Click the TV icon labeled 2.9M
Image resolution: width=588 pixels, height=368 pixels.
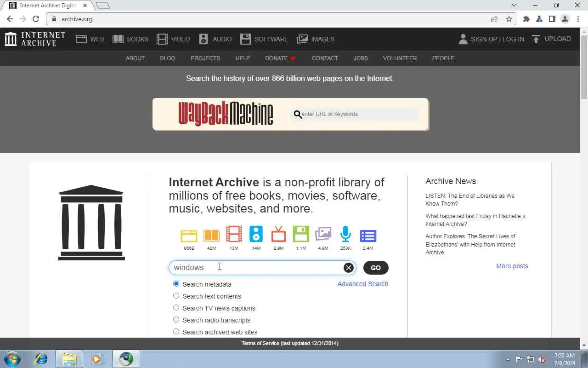[x=278, y=234]
